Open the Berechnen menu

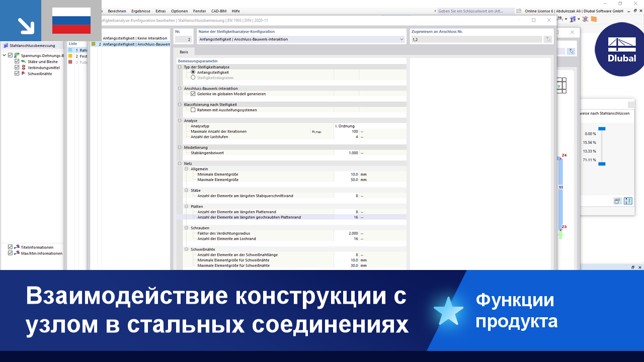point(117,11)
